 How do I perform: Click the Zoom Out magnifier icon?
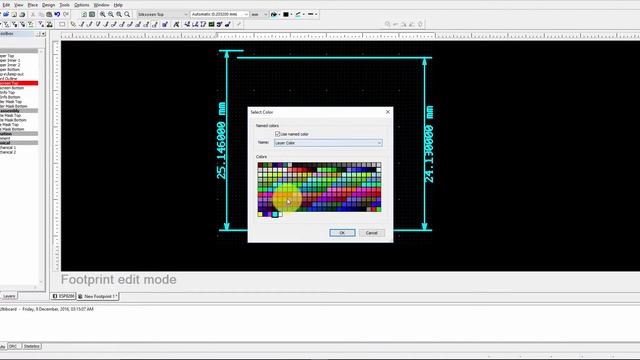111,14
